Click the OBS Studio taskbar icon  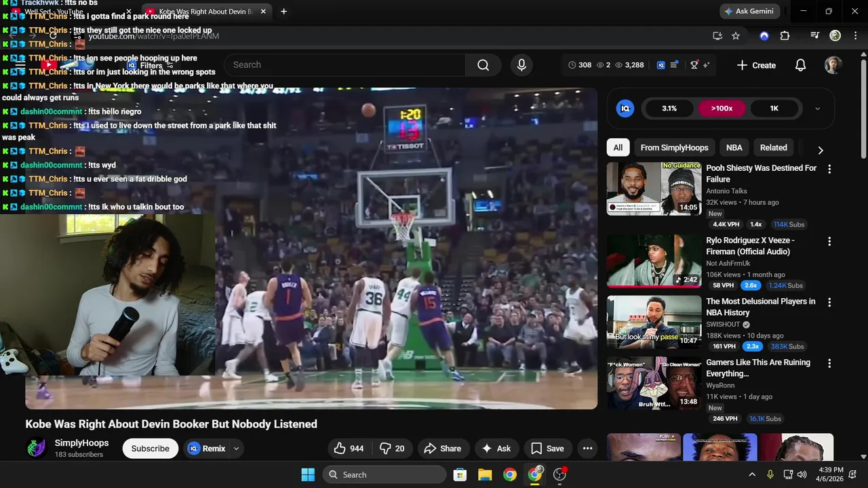[560, 474]
